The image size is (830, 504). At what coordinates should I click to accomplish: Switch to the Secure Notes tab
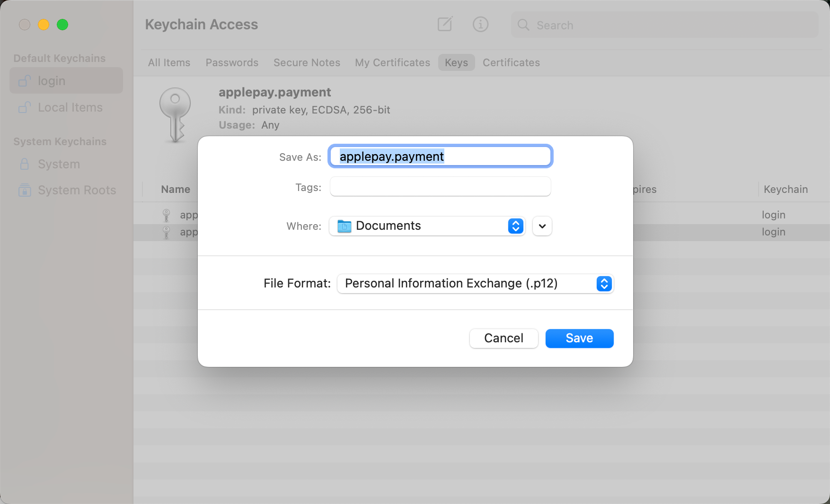point(307,62)
